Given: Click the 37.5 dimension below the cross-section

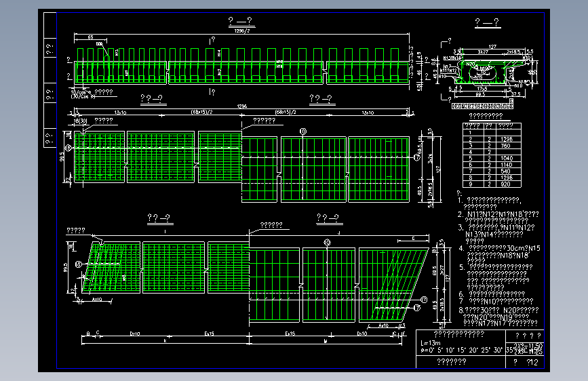Looking at the screenshot, I should (x=515, y=94).
